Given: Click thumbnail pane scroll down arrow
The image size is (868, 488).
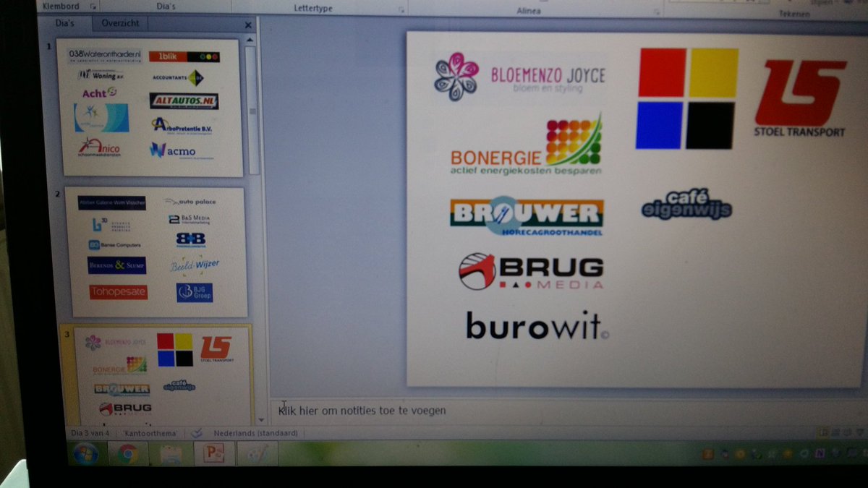Looking at the screenshot, I should (261, 419).
